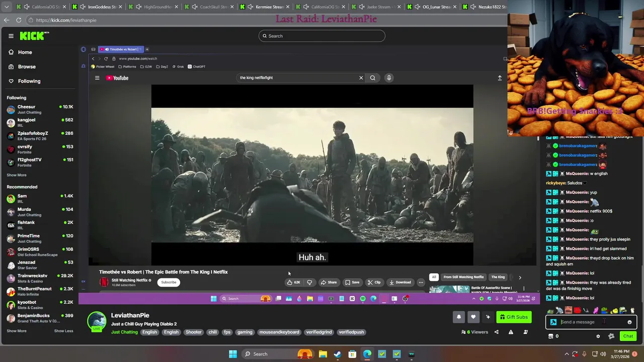
Task: Activate YouTube voice search microphone
Action: (x=389, y=78)
